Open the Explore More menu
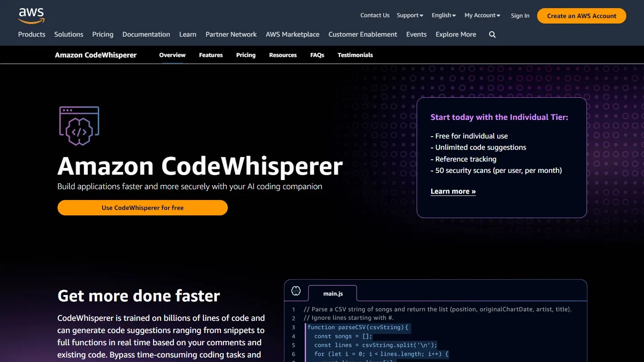 pos(456,34)
